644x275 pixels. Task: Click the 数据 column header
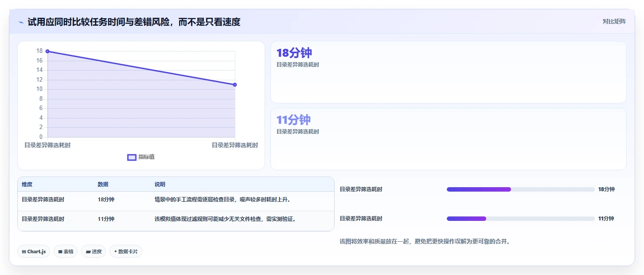(103, 185)
